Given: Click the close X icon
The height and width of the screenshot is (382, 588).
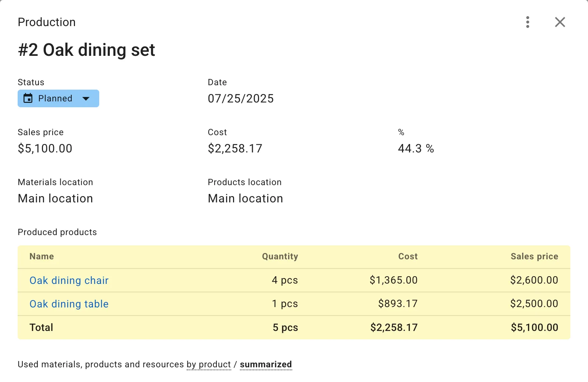Looking at the screenshot, I should (560, 22).
